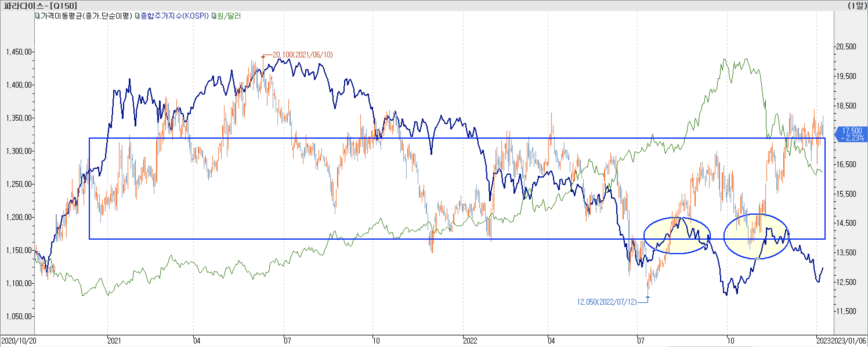Click the 20,100(2021/06/10) high price label
Screen dimensions: 868x347
point(303,55)
